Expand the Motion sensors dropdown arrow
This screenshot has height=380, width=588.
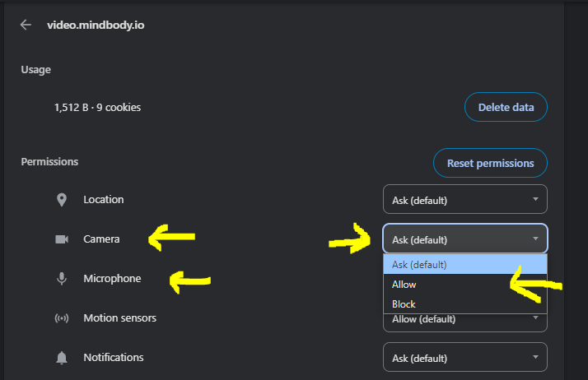pyautogui.click(x=535, y=317)
